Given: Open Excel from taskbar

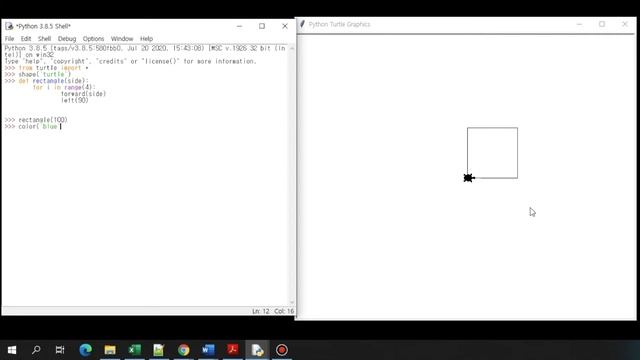Looking at the screenshot, I should coord(134,350).
